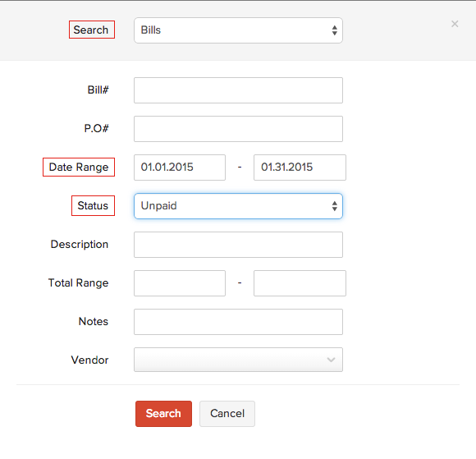Edit the end date 01.31.2015 field

[300, 168]
